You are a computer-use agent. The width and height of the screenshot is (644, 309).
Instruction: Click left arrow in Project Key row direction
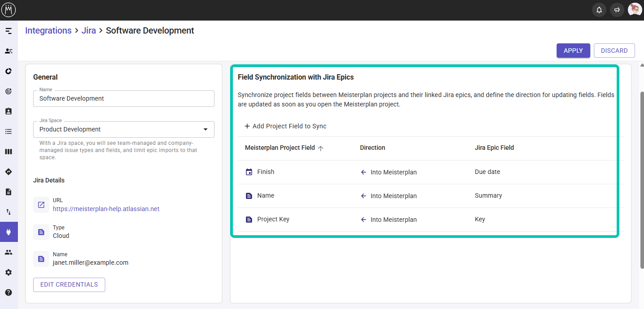(364, 219)
